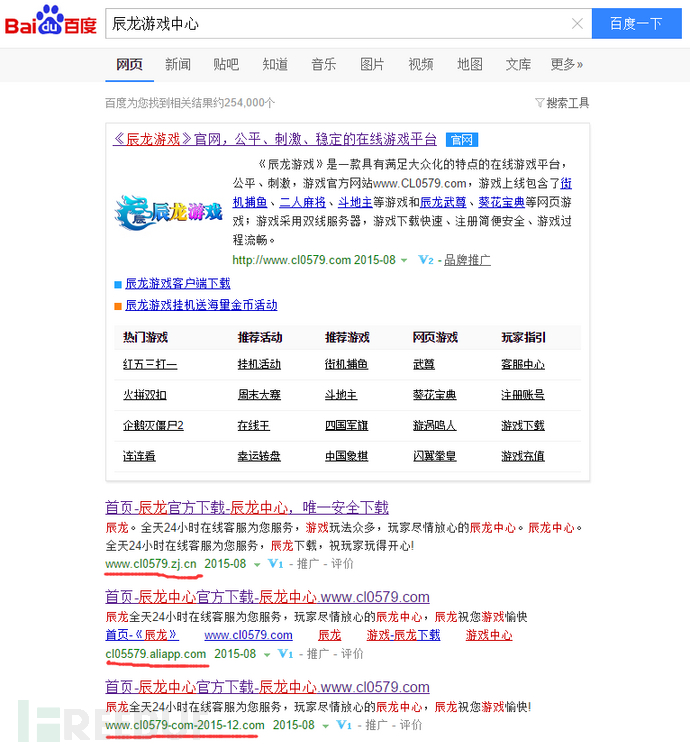Image resolution: width=690 pixels, height=749 pixels.
Task: Open the 品牌推广 link
Action: coord(467,260)
